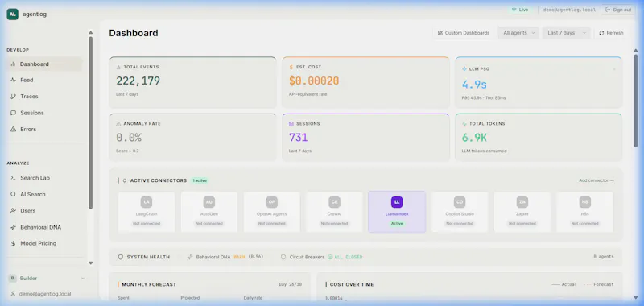This screenshot has height=306, width=644.
Task: Click the Day 26/30 label
Action: click(290, 284)
